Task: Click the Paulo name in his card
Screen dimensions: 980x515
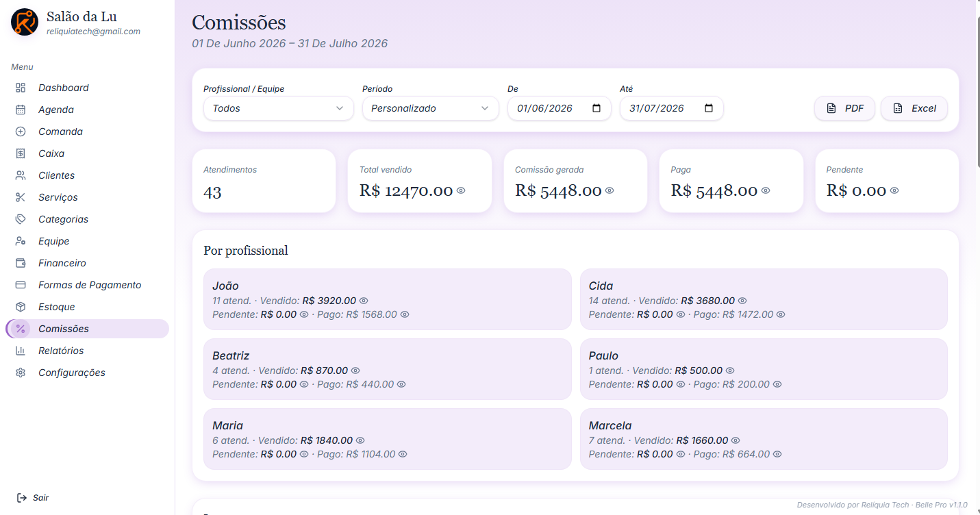Action: (603, 355)
